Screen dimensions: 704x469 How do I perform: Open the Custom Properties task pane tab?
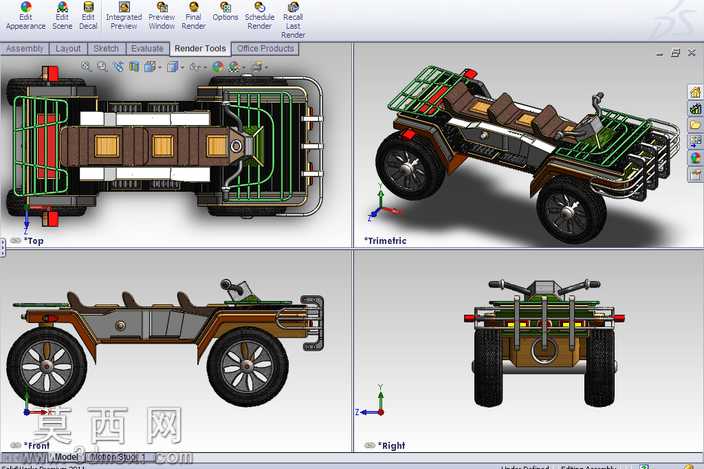point(695,174)
